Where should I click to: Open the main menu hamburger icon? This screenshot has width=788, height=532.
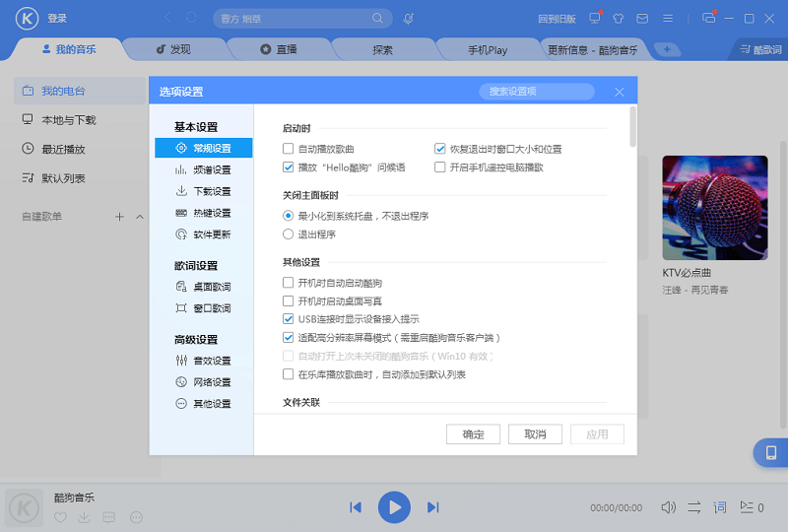[x=668, y=19]
